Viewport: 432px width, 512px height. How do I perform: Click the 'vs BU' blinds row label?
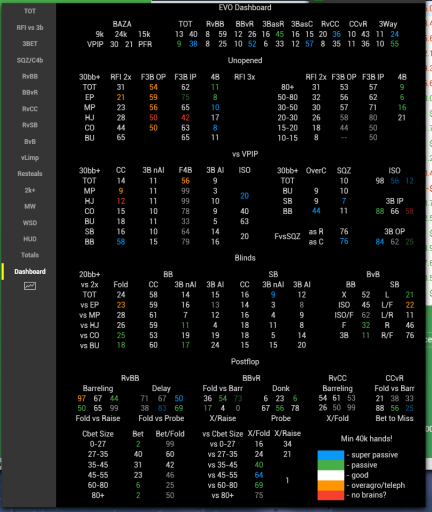(x=89, y=345)
